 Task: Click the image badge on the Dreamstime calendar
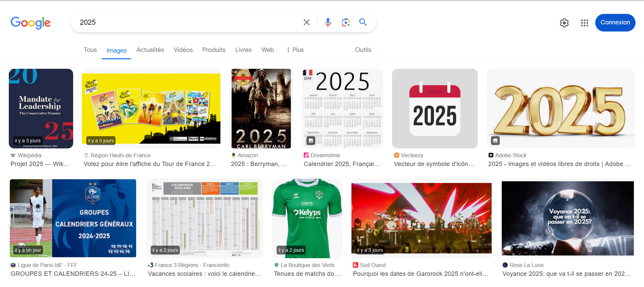311,140
